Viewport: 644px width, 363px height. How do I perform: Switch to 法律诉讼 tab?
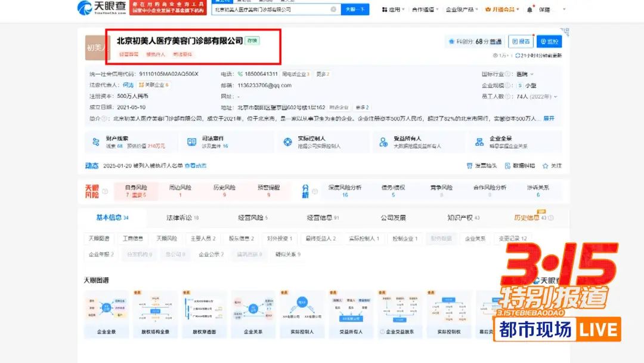182,218
